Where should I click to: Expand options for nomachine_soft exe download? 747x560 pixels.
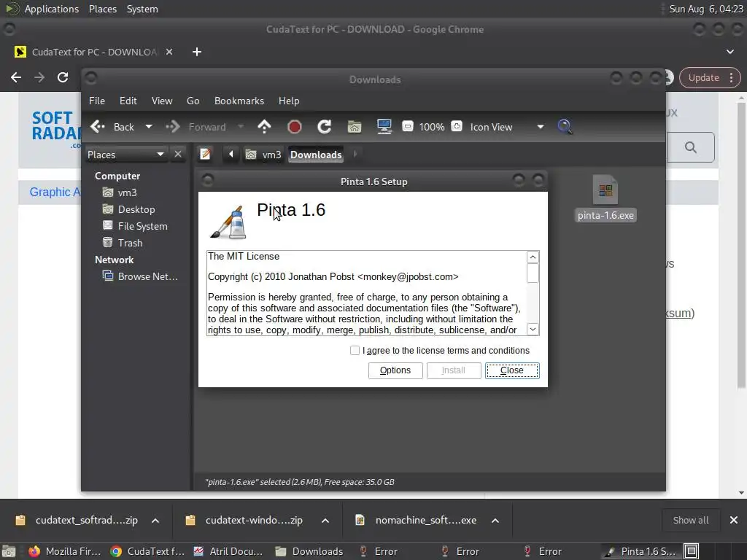tap(495, 521)
